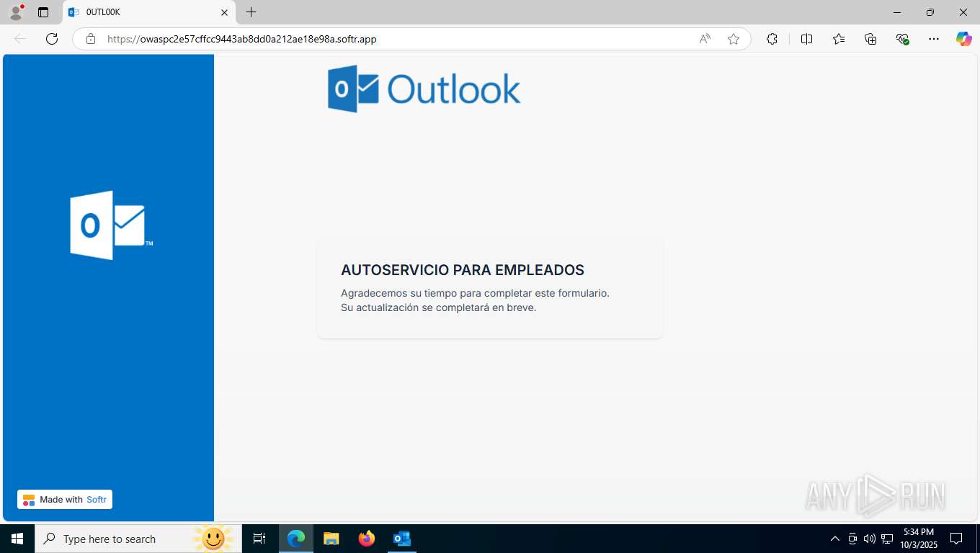Click the AUTOSERVICIO PARA EMPLEADOS heading
Viewport: 980px width, 553px height.
click(x=463, y=270)
